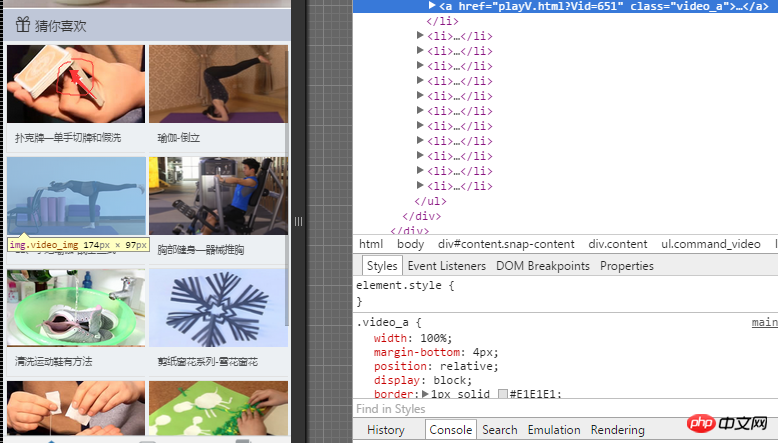Image resolution: width=778 pixels, height=443 pixels.
Task: Select the Rendering drawer tab
Action: (617, 430)
